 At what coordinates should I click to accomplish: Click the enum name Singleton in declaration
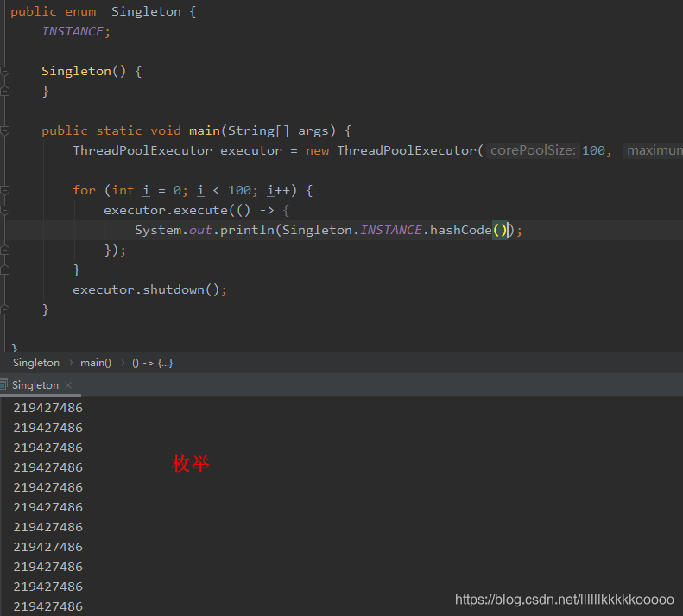coord(146,11)
